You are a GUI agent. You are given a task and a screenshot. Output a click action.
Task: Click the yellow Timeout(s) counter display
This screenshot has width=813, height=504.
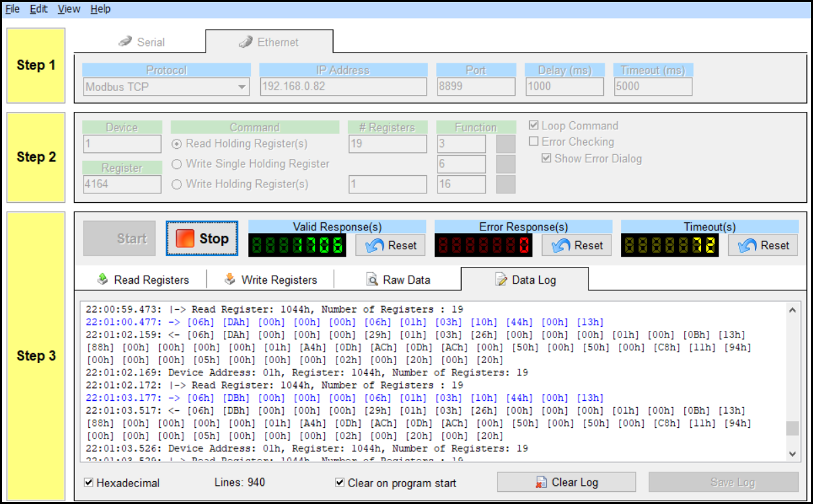tap(669, 245)
